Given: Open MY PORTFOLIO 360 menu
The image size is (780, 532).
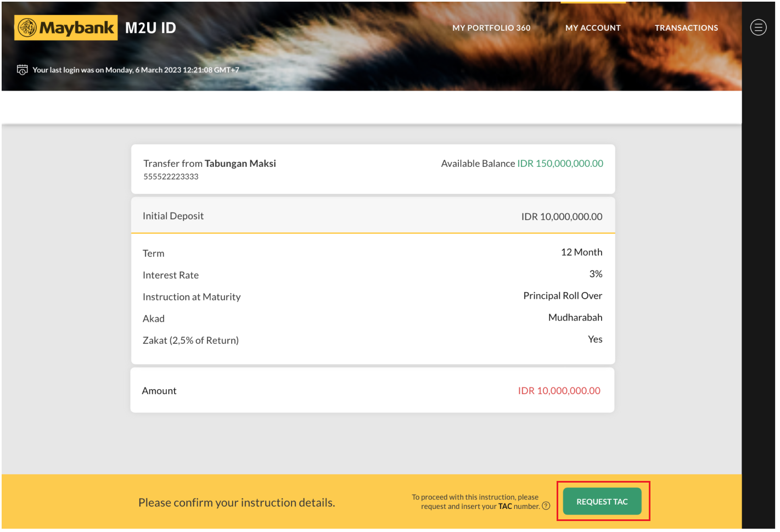Looking at the screenshot, I should 491,28.
